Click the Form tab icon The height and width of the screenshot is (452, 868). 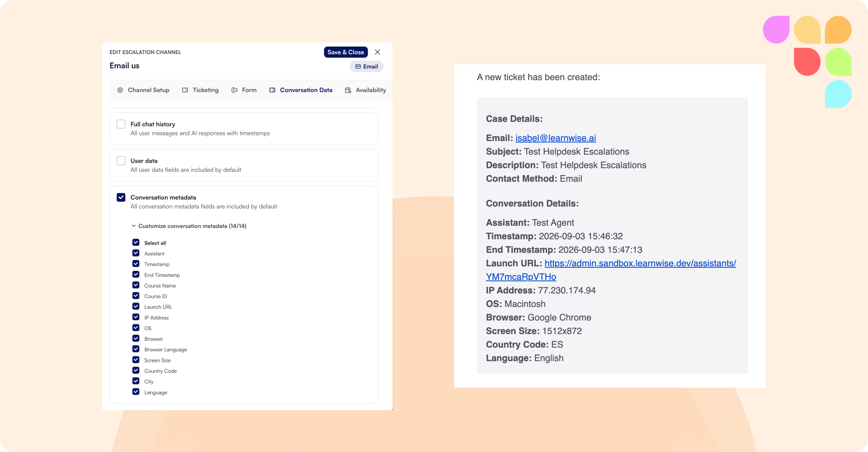pyautogui.click(x=234, y=90)
